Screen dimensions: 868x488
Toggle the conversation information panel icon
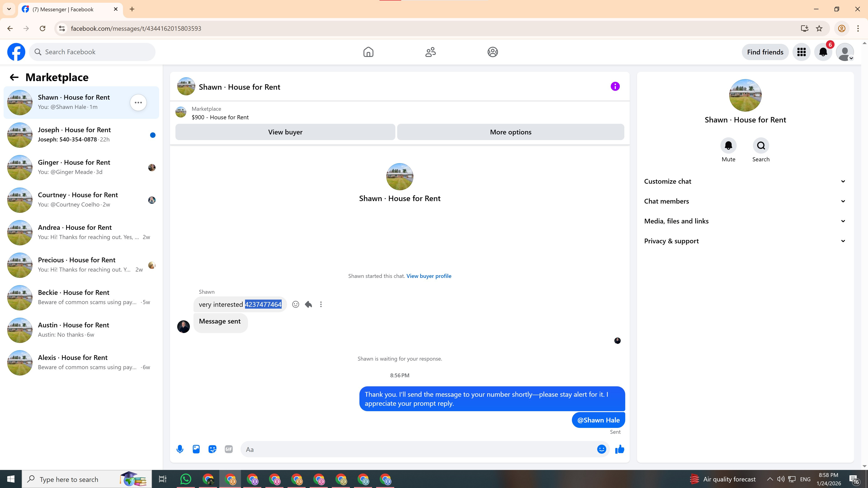point(615,87)
